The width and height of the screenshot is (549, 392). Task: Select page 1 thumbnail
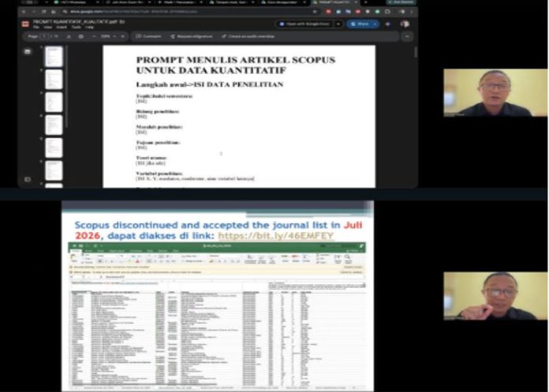[x=54, y=56]
